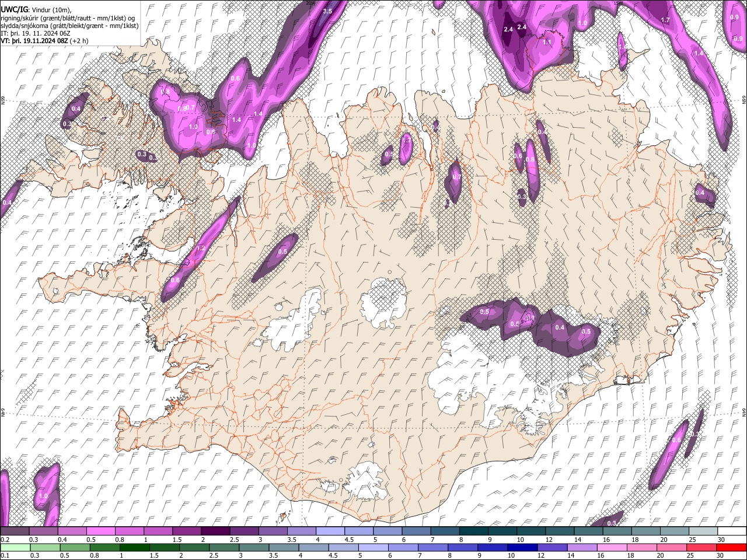Click the '30' number under the lower scale

(721, 555)
